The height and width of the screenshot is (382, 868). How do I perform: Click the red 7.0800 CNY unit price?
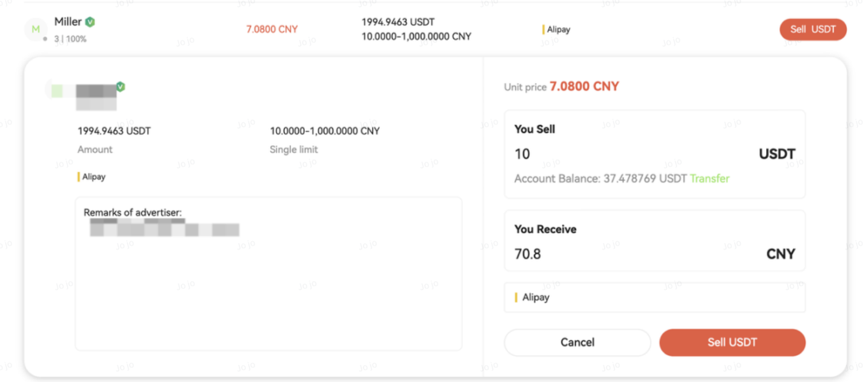pos(584,86)
